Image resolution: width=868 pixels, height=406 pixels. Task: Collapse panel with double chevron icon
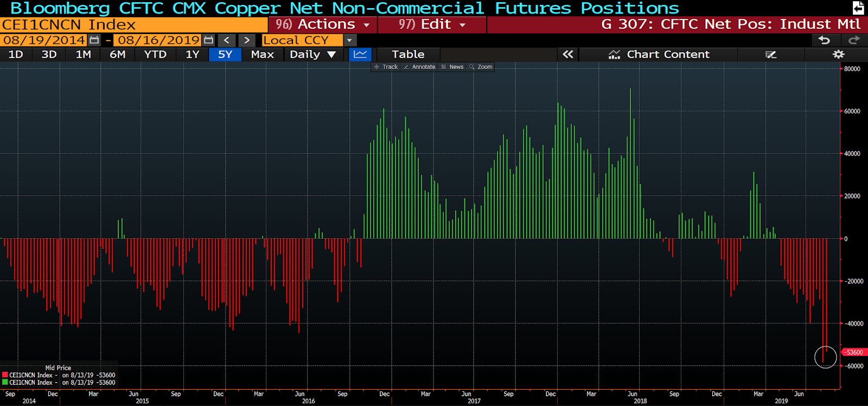(568, 54)
